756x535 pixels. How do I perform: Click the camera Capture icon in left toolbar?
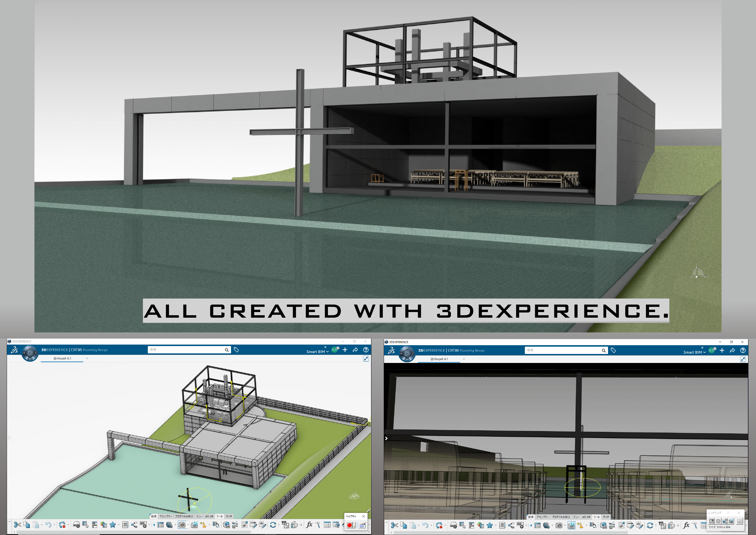coord(182,525)
